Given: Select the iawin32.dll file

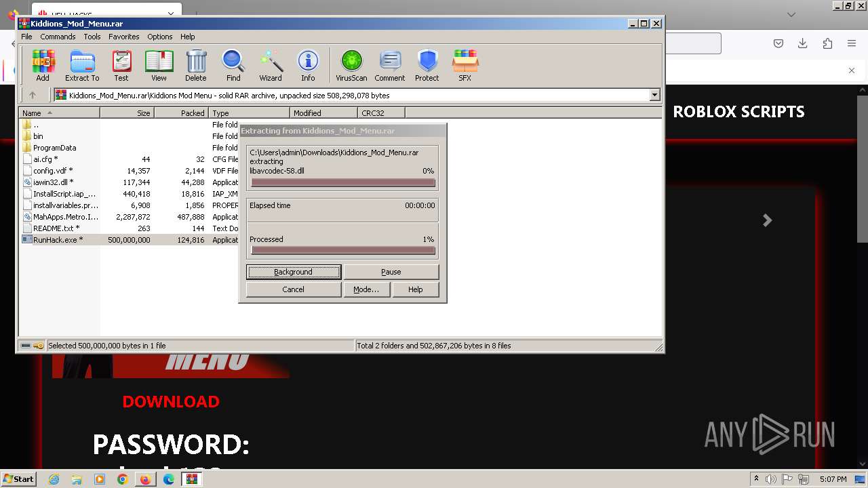Looking at the screenshot, I should (53, 182).
